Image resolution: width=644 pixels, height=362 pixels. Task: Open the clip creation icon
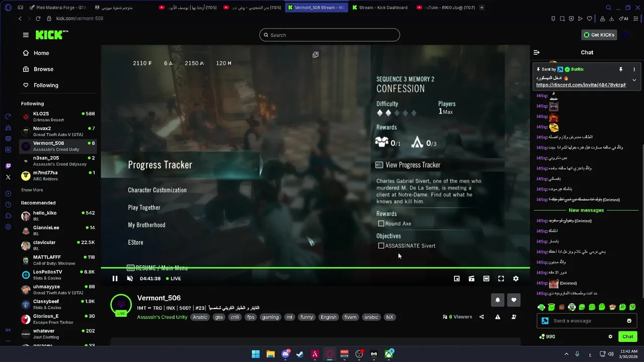[x=471, y=279]
